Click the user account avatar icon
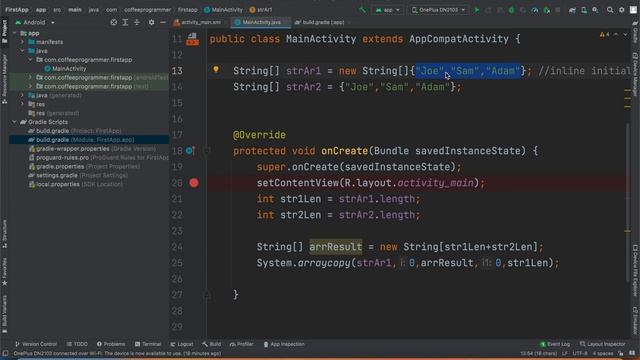This screenshot has width=640, height=360. click(633, 10)
